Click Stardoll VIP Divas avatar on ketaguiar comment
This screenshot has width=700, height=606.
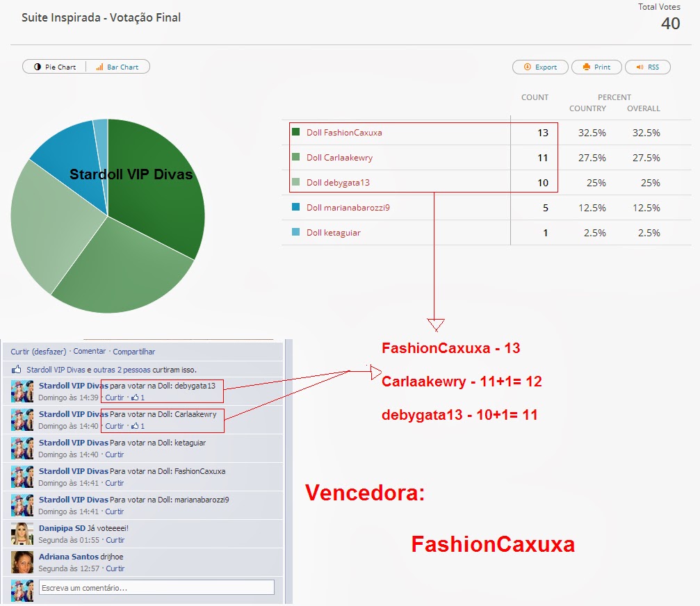point(22,448)
